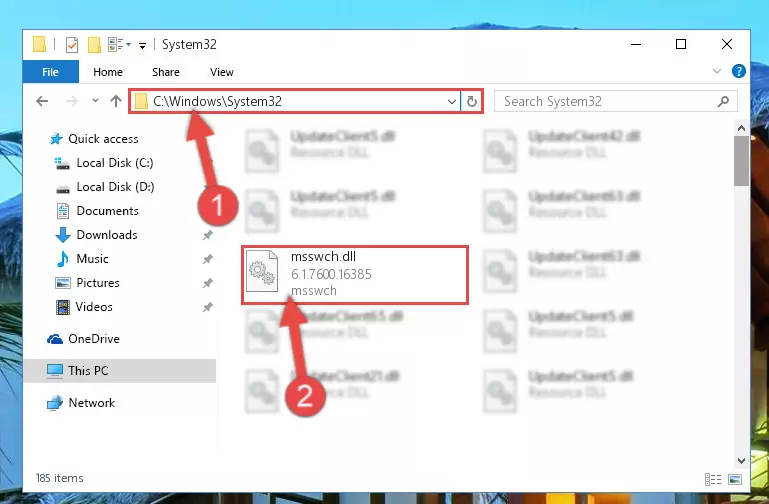The height and width of the screenshot is (504, 769).
Task: Click the vertical scrollbar thumb
Action: coord(741,161)
